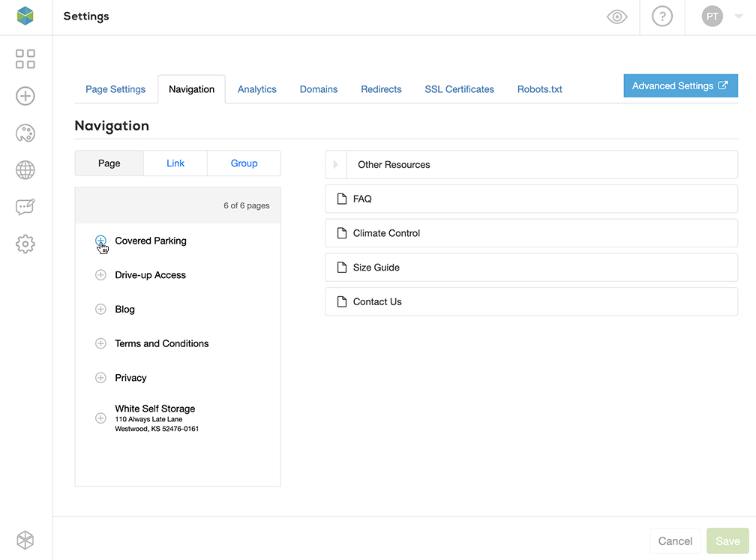Select the Other Resources navigation item
Viewport: 756px width, 560px height.
531,164
